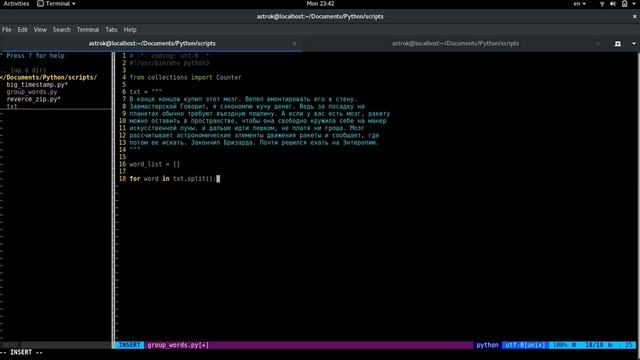Screen dimensions: 640x360
Task: Click group_words.py[+] filename in status line
Action: click(178, 345)
